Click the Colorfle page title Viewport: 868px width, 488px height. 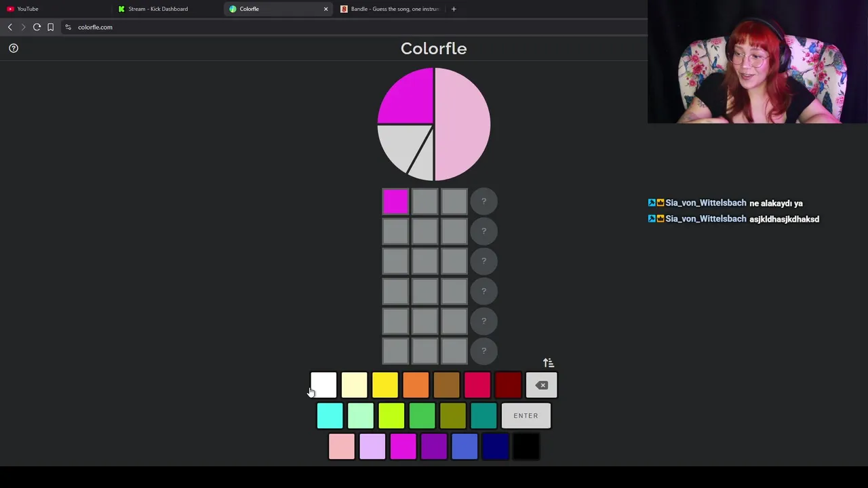pos(433,48)
